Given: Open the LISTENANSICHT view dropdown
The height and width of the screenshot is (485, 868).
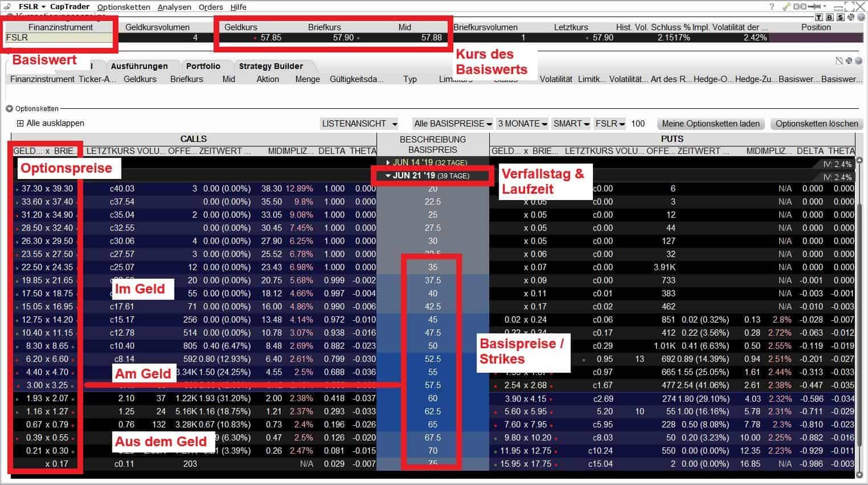Looking at the screenshot, I should coord(359,124).
